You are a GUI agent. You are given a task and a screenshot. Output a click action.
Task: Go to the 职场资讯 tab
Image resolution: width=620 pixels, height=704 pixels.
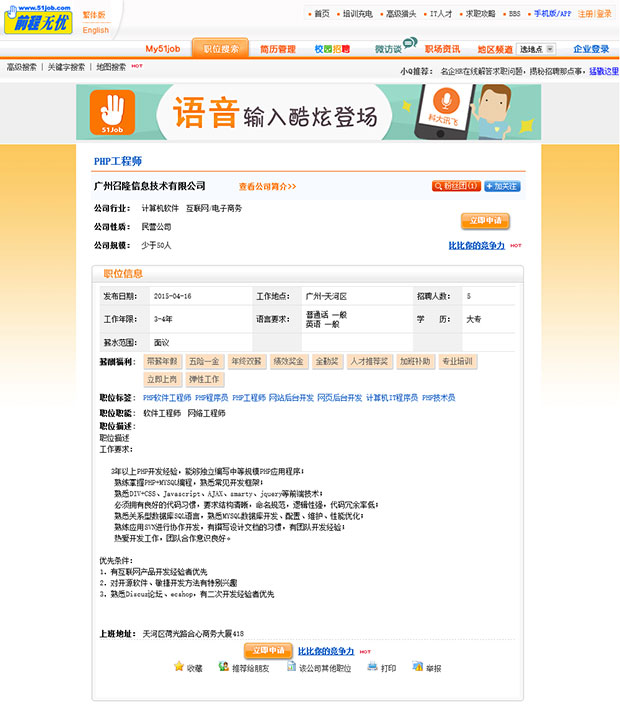pos(442,49)
